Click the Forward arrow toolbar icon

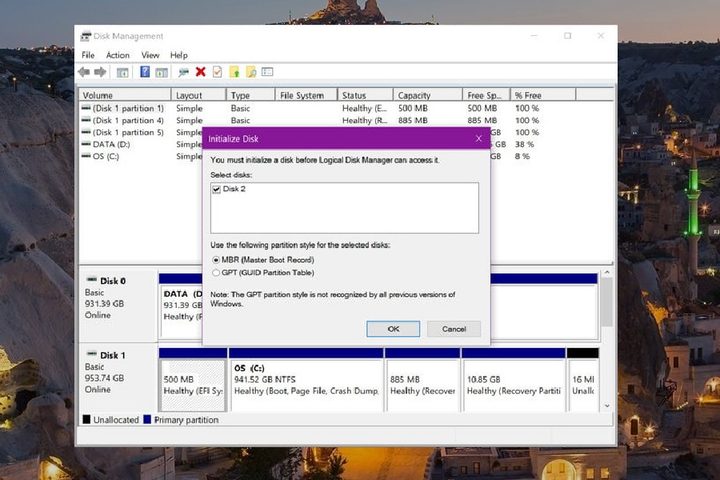coord(99,72)
